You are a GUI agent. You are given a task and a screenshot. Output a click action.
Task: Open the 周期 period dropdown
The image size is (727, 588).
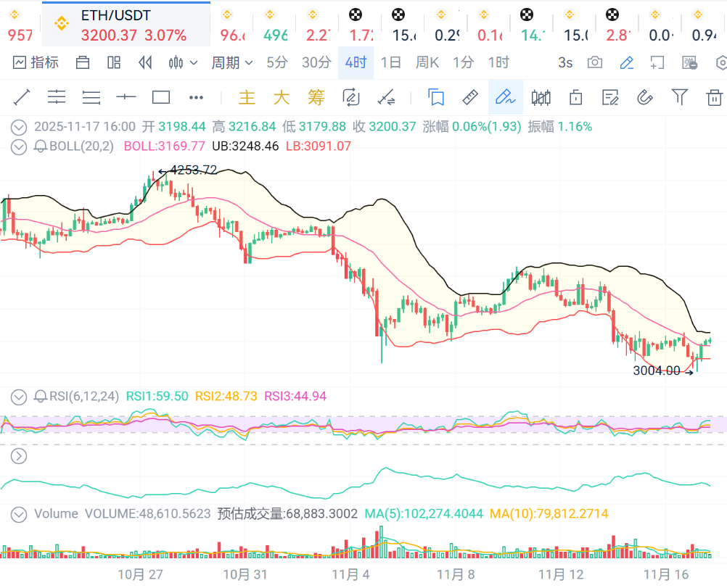[231, 62]
